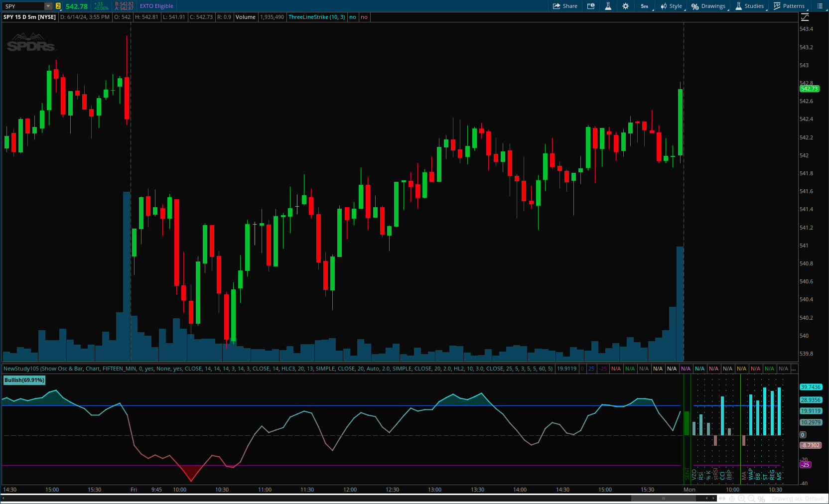
Task: Click the bid/ask quote B: 542.82
Action: tap(124, 4)
